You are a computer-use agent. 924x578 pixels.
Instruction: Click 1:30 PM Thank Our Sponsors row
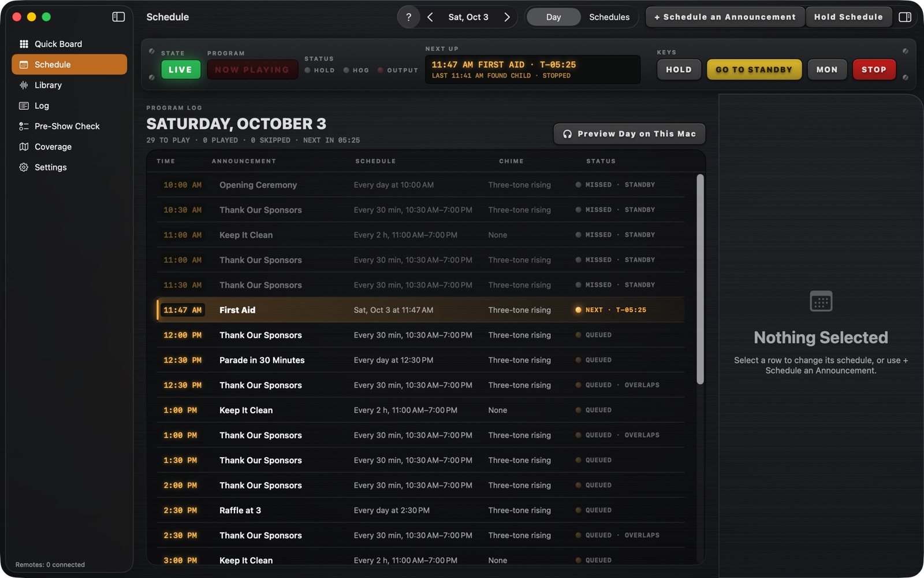pos(420,460)
